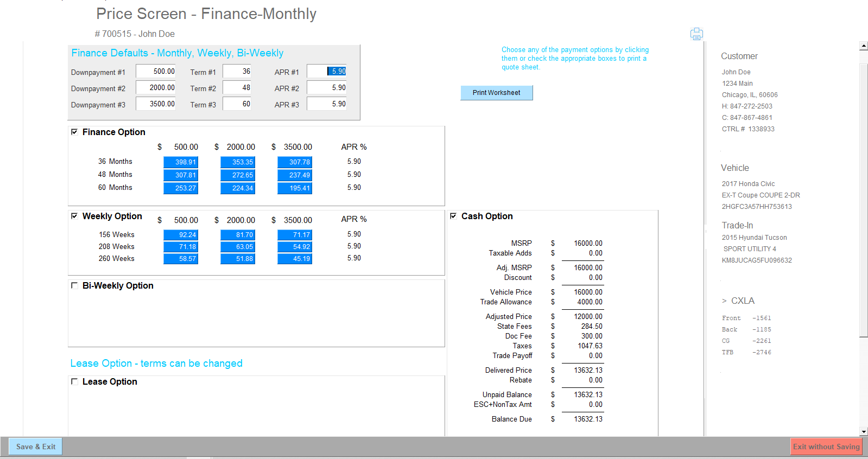Click the Balance Due amount 13632.13
The width and height of the screenshot is (868, 459).
588,419
